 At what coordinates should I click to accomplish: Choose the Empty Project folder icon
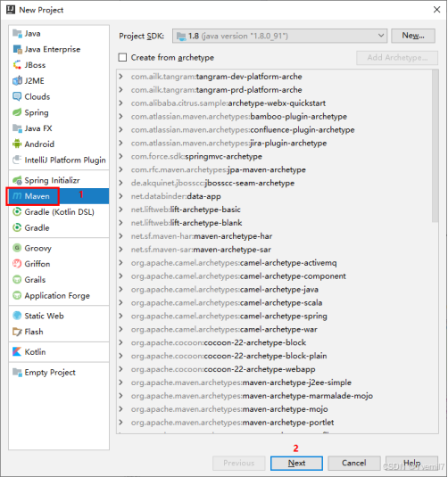point(17,372)
